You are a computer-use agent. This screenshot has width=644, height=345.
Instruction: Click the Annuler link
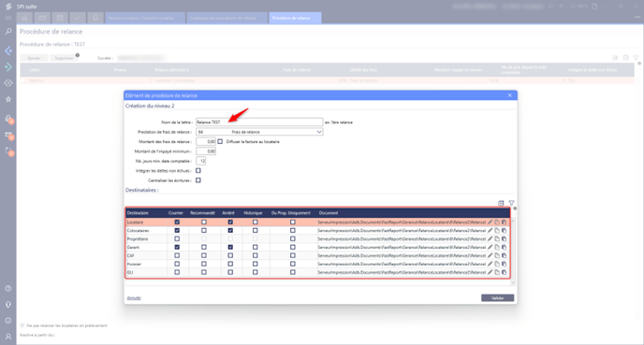tap(134, 298)
